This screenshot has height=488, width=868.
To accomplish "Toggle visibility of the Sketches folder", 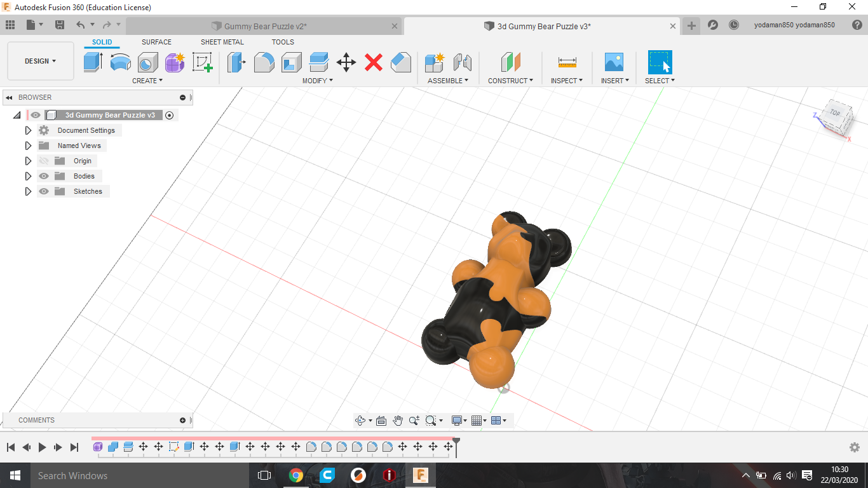I will tap(43, 191).
